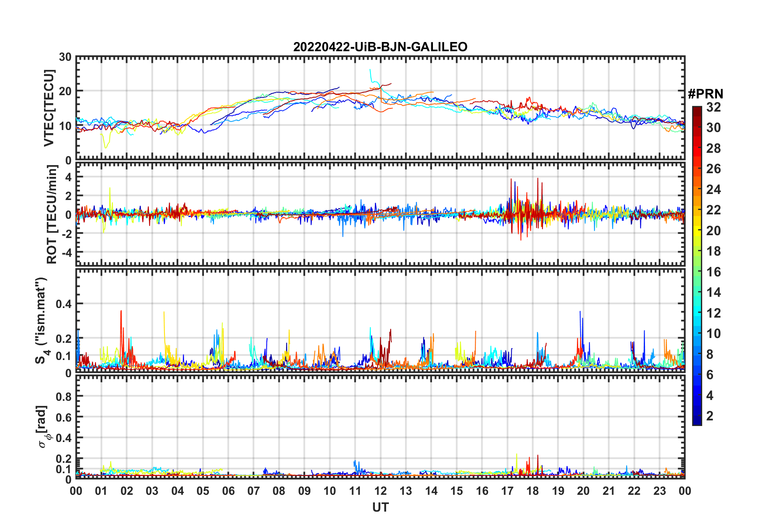Click the #PRN colorbar title
The image size is (761, 532).
(x=705, y=94)
